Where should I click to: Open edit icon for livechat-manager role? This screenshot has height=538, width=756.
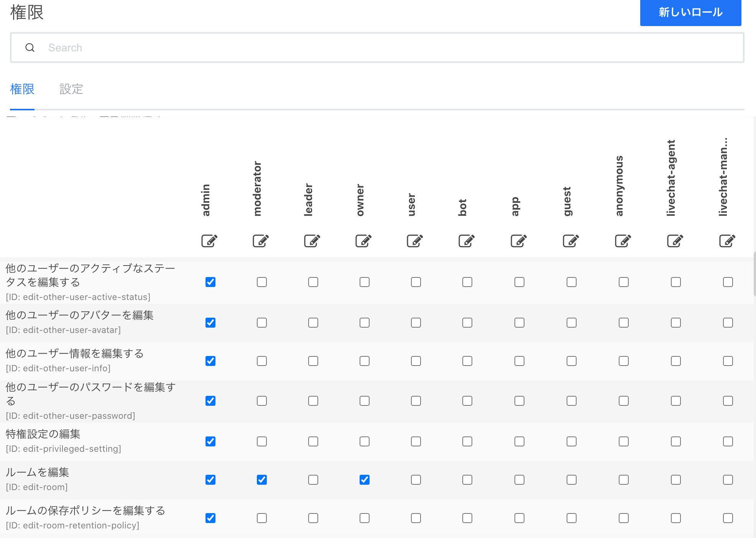728,241
